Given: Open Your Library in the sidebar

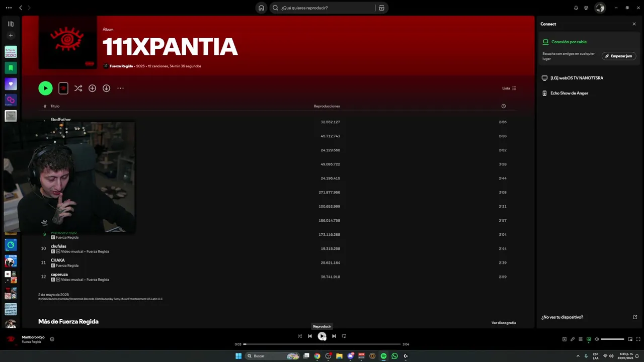Looking at the screenshot, I should click(x=11, y=24).
